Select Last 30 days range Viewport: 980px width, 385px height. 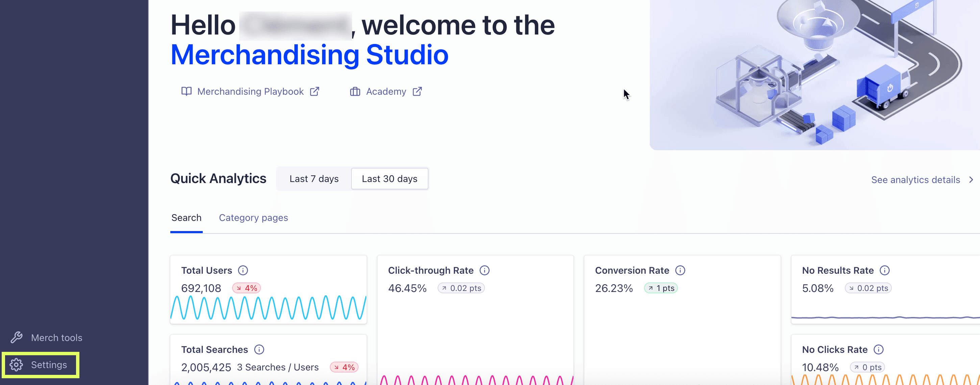(389, 179)
